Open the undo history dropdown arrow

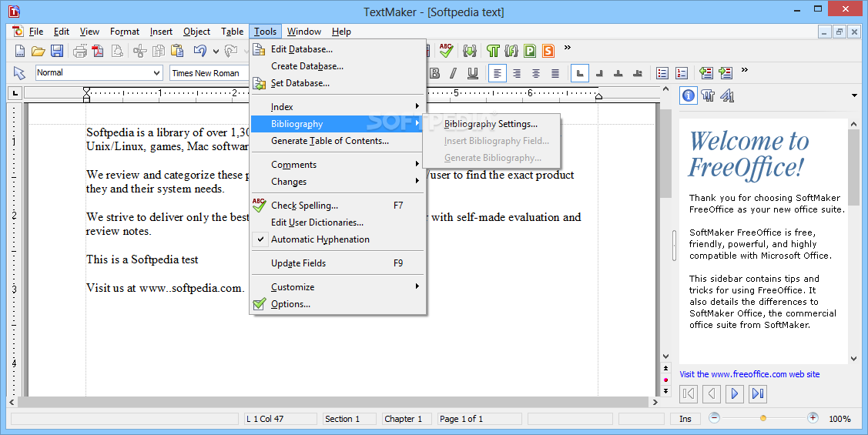[216, 52]
